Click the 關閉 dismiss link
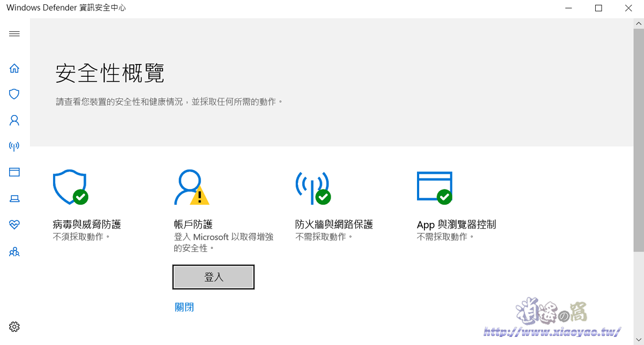The width and height of the screenshot is (644, 345). (184, 307)
